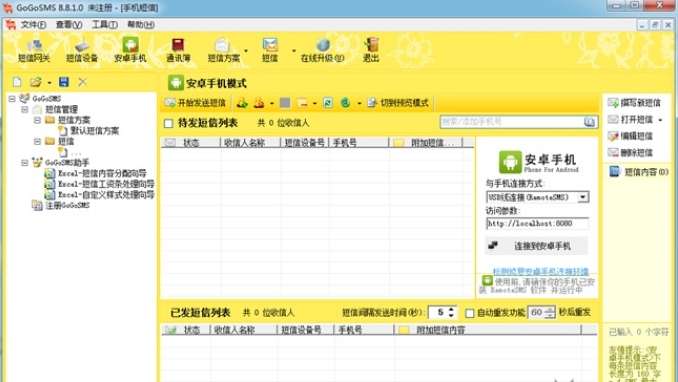Check the 待发短信列表 select-all checkbox
The width and height of the screenshot is (678, 382).
[169, 124]
